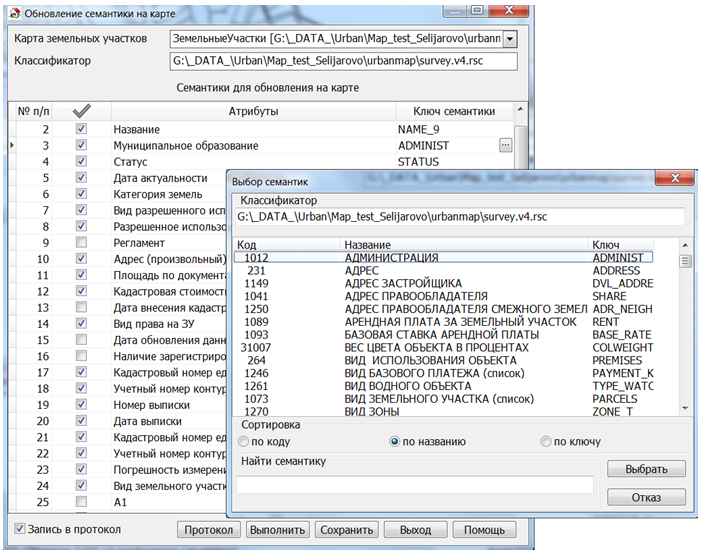Uncheck the Название attribute checkbox
Image resolution: width=701 pixels, height=552 pixels.
pyautogui.click(x=81, y=130)
